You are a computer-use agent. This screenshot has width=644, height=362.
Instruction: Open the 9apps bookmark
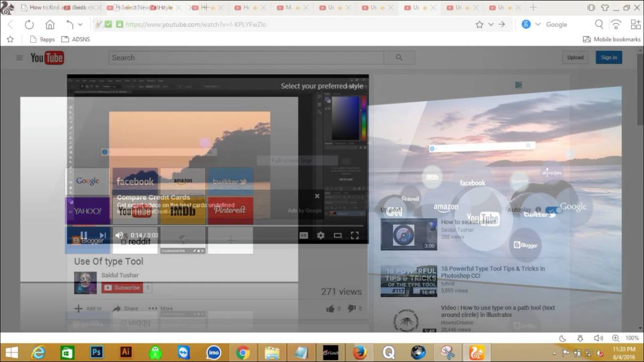click(x=43, y=39)
